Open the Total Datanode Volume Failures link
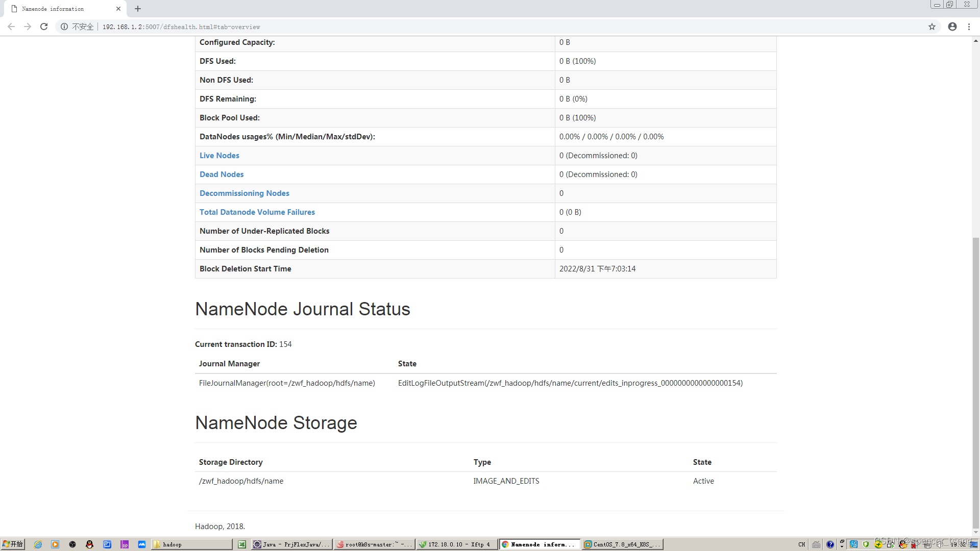Screen dimensions: 980x551 (x=257, y=212)
